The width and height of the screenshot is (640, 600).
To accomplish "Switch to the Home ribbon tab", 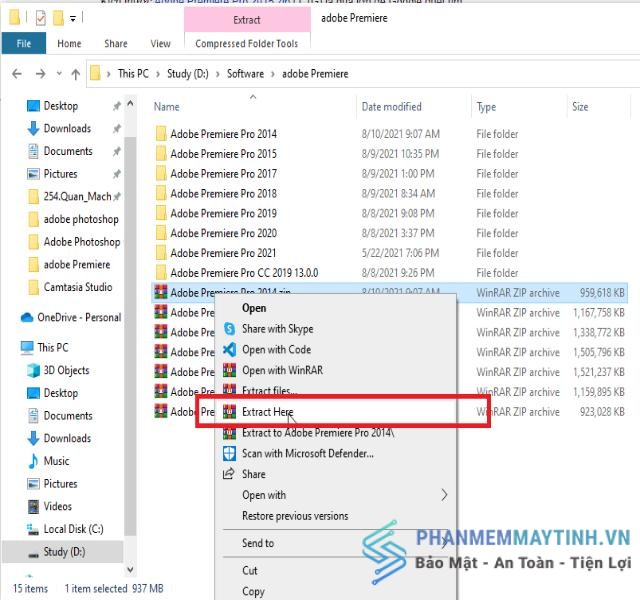I will point(69,43).
